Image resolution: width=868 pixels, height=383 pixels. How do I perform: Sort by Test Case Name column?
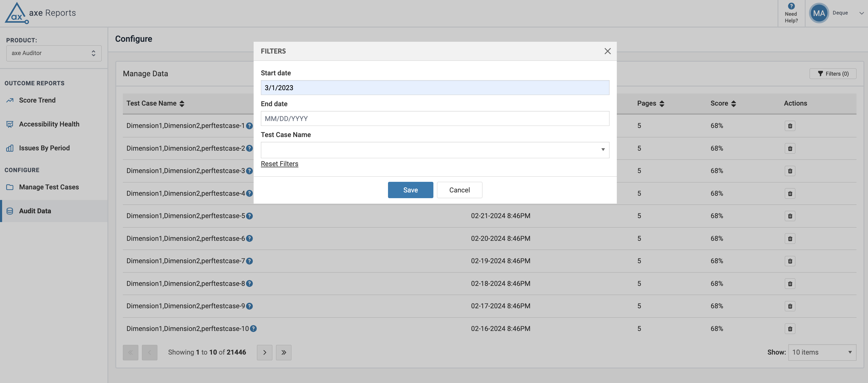tap(182, 104)
